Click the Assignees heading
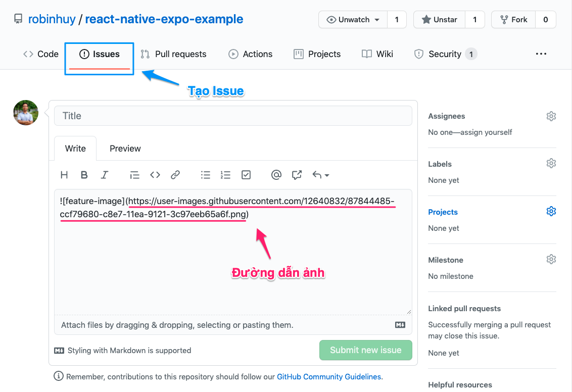This screenshot has height=392, width=572. 447,116
